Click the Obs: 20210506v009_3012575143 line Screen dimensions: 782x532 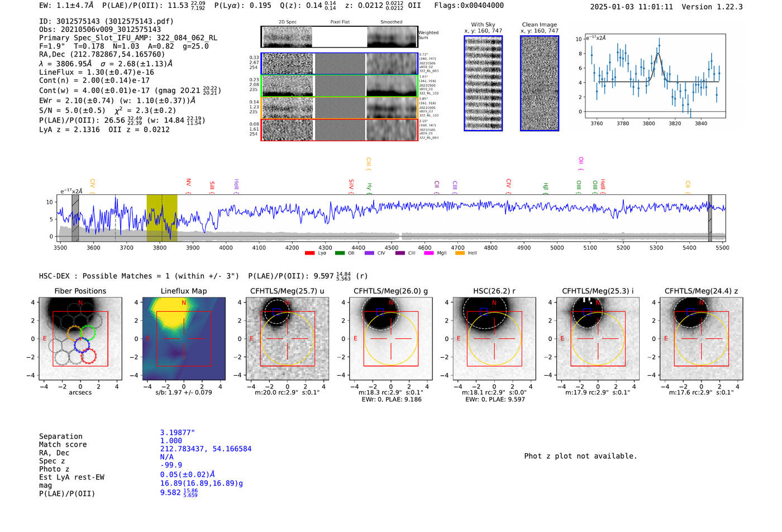click(100, 30)
